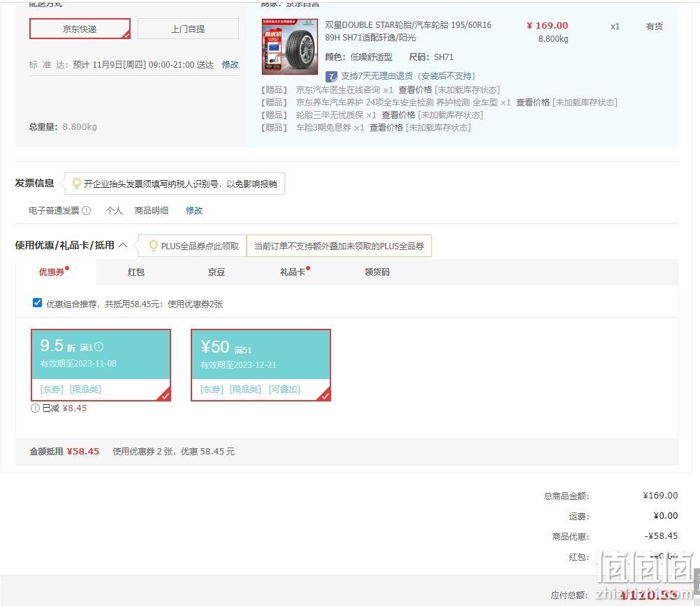This screenshot has height=606, width=700.
Task: Switch to 礼品卡 tab
Action: pyautogui.click(x=294, y=272)
